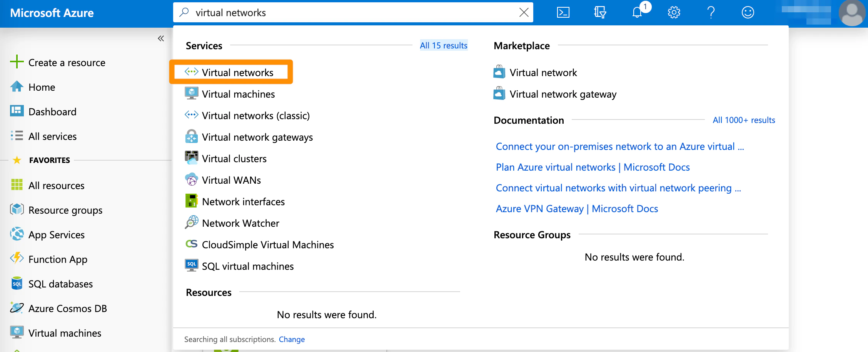Select SQL databases in the sidebar

(x=60, y=284)
